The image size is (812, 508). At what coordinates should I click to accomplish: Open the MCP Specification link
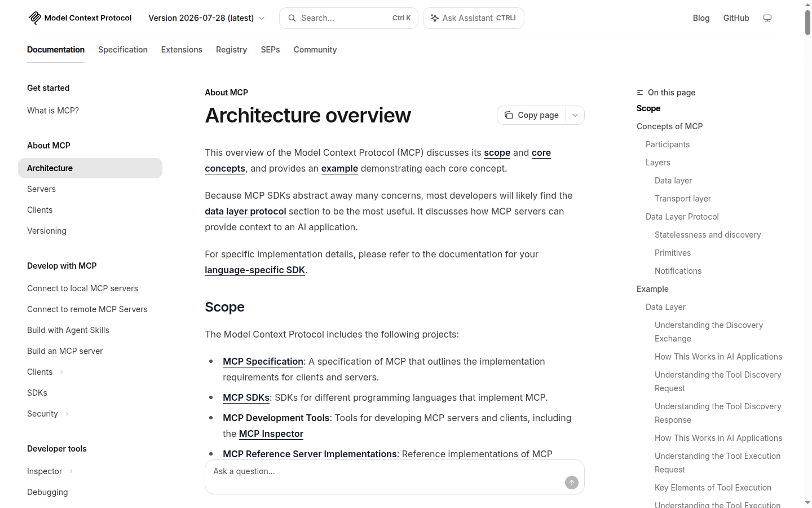[263, 361]
